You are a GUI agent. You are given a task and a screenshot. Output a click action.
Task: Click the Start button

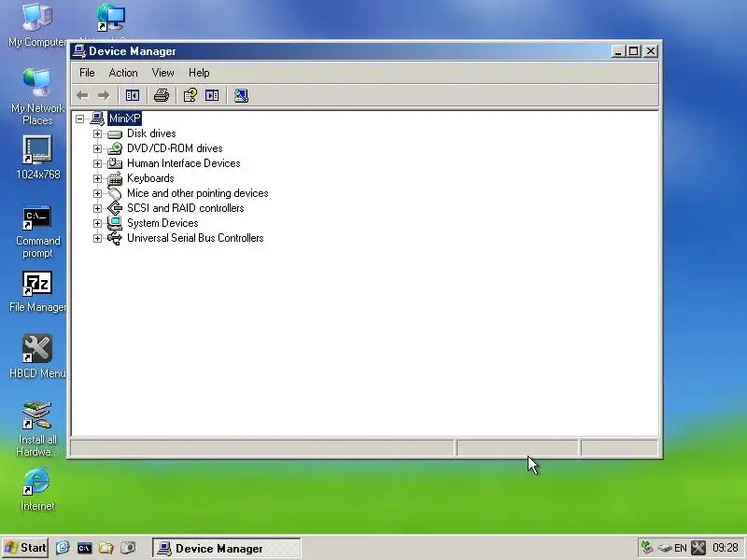tap(25, 548)
